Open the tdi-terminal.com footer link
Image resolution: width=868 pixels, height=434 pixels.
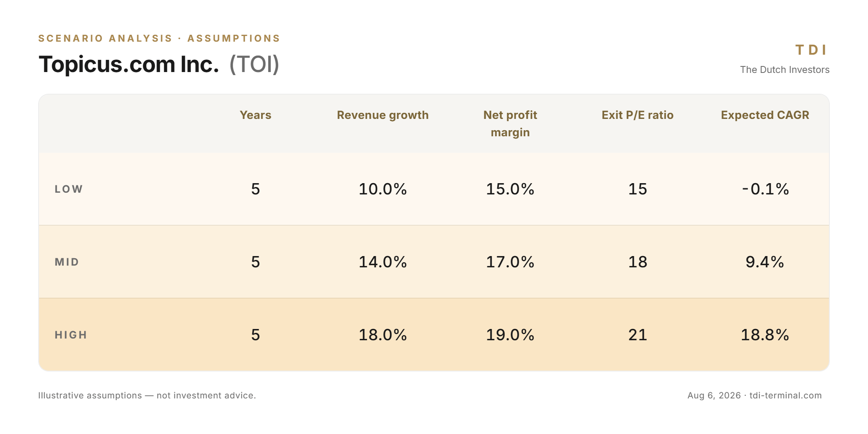click(786, 395)
